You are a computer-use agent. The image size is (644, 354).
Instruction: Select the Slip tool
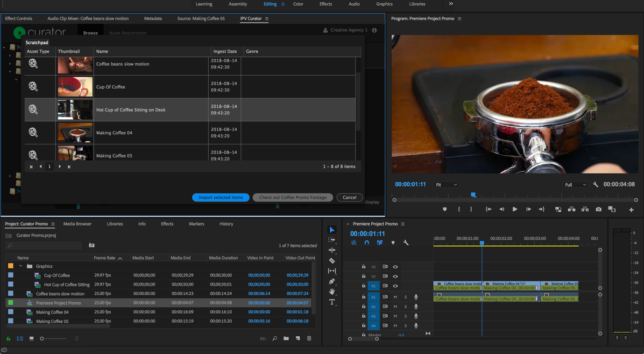tap(332, 271)
